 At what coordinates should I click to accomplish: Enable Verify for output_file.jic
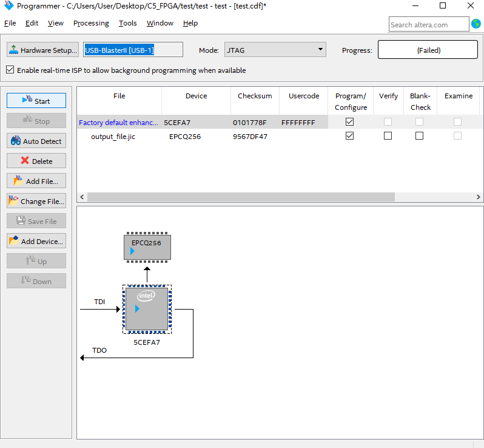388,136
